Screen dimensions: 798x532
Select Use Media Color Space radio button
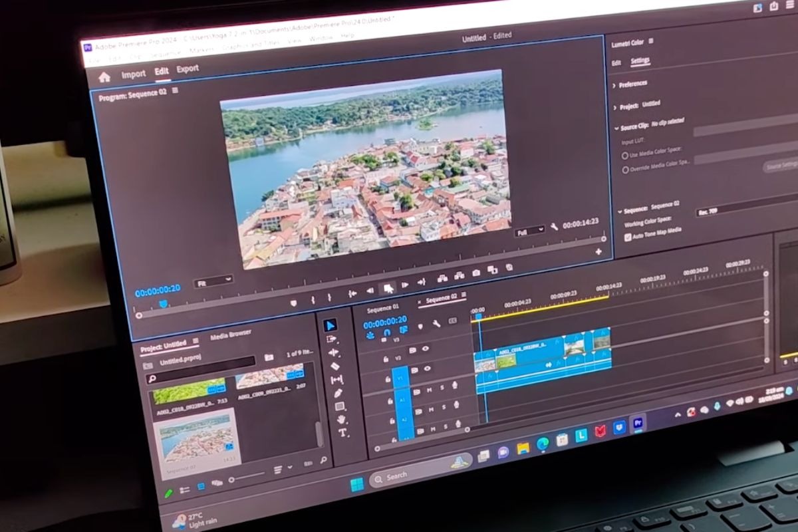coord(624,156)
